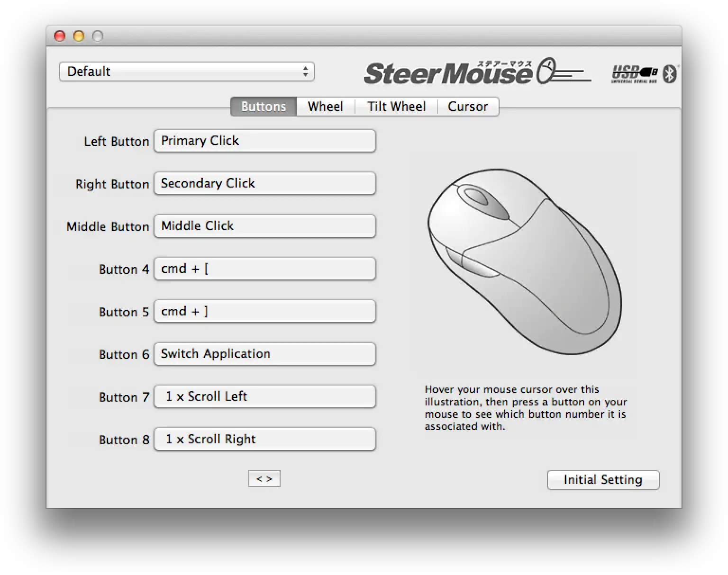
Task: Click the < > swap button
Action: [264, 479]
